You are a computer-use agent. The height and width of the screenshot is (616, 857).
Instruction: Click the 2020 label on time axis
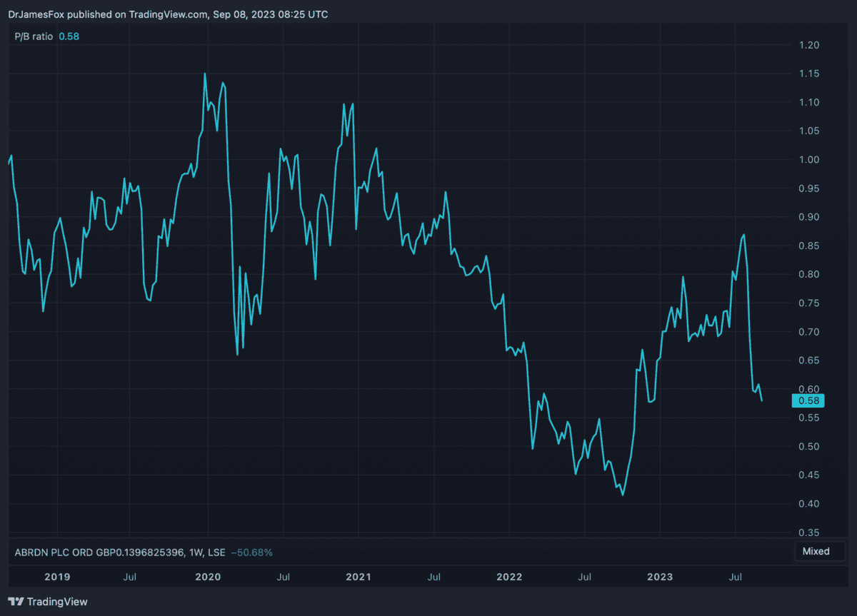(x=208, y=577)
